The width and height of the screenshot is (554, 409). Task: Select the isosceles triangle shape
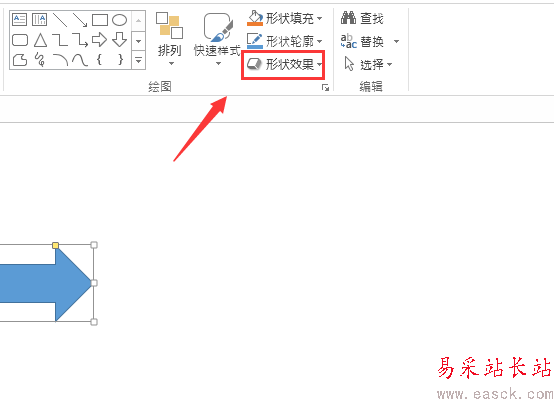pos(40,40)
